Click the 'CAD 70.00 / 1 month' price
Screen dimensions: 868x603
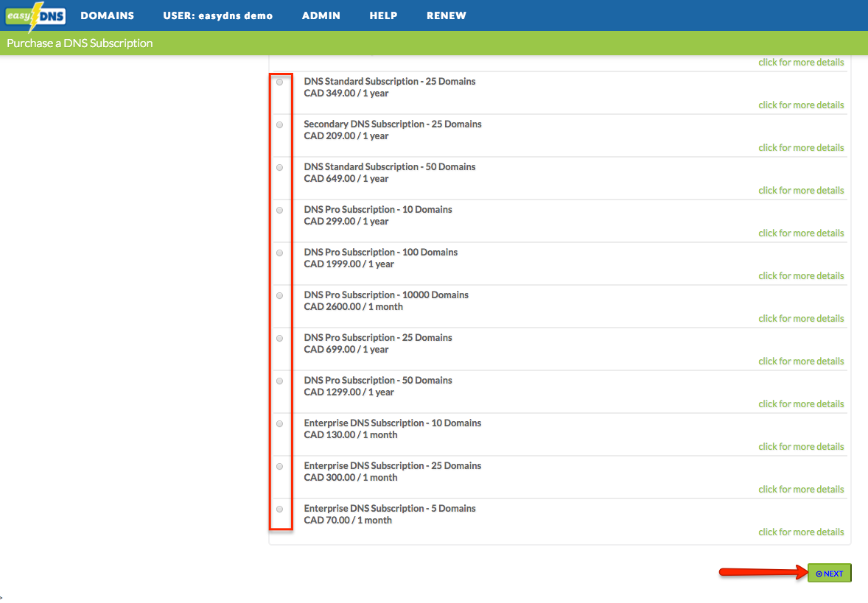[348, 520]
